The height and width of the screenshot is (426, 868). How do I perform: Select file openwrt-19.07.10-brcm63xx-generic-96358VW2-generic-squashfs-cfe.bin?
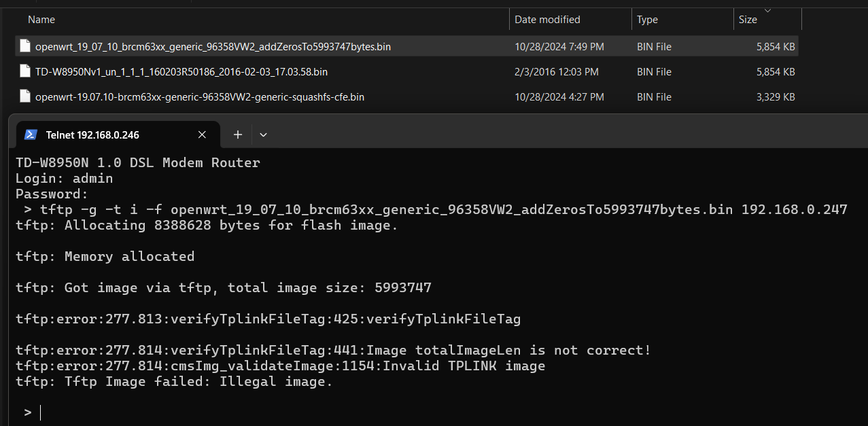pyautogui.click(x=200, y=97)
